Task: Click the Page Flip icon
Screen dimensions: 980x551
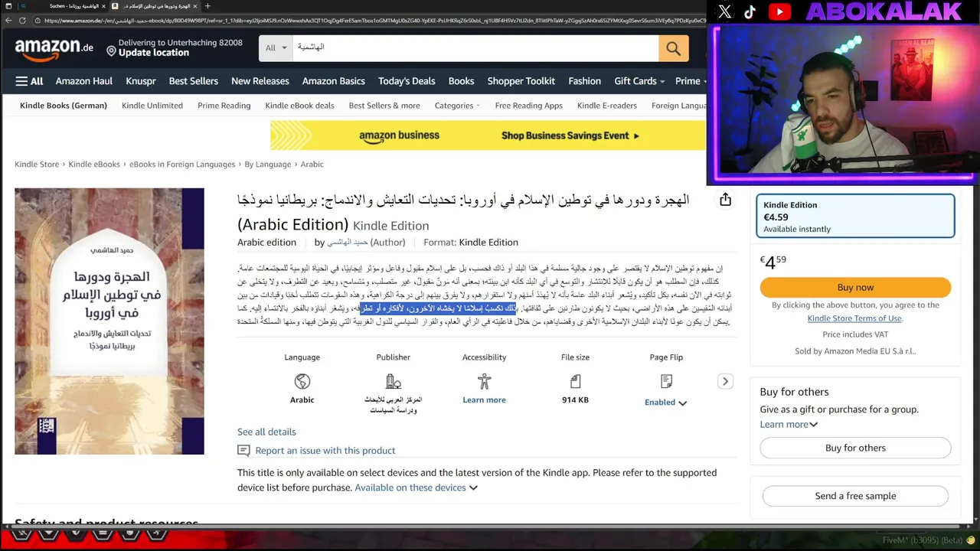Action: pos(666,381)
